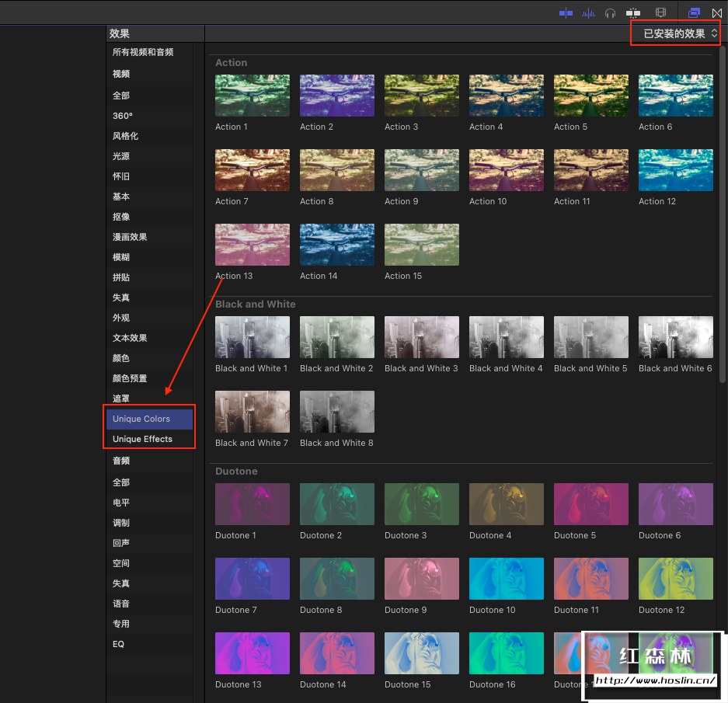Open the clip appearance filmstrip menu
This screenshot has height=703, width=728.
point(660,13)
